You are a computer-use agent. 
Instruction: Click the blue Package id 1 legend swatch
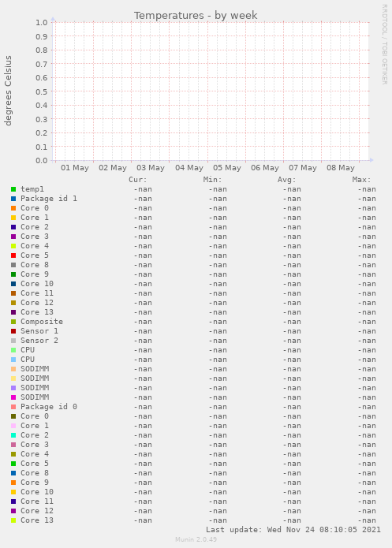(13, 199)
